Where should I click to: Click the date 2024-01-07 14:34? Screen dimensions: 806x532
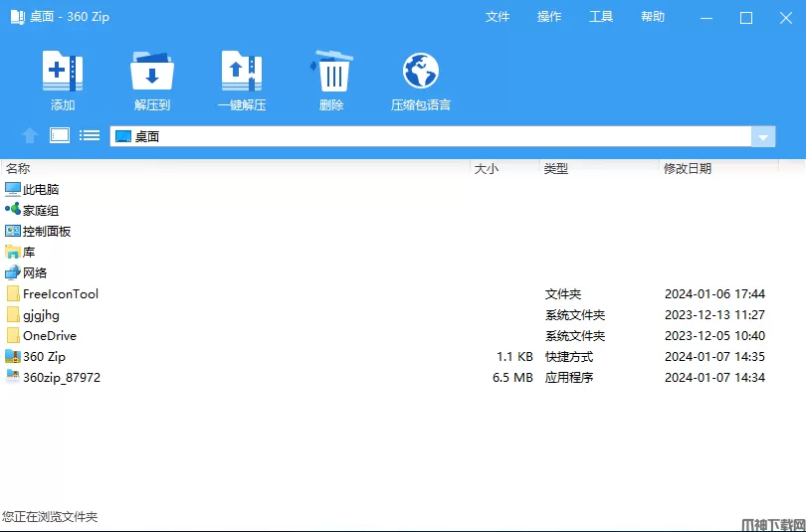click(715, 378)
